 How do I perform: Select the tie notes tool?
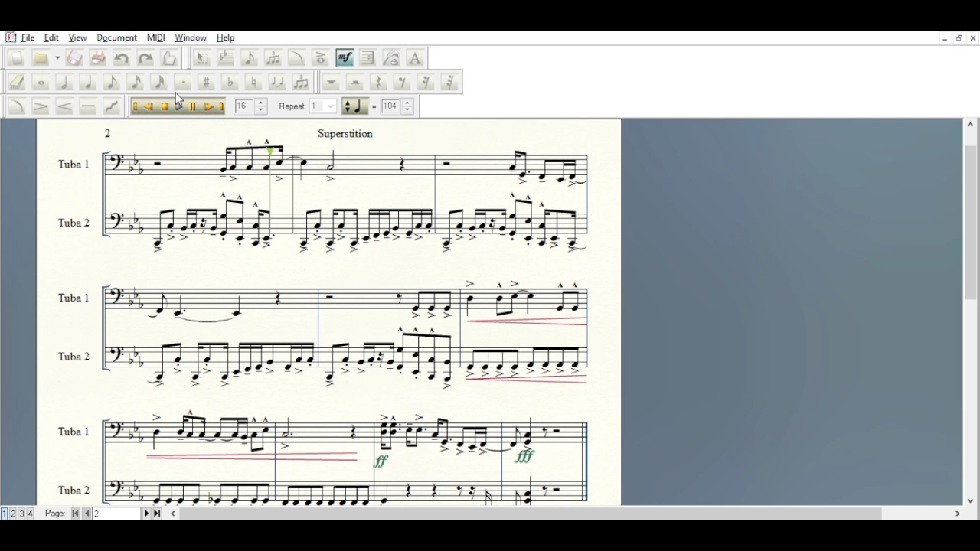tap(278, 82)
